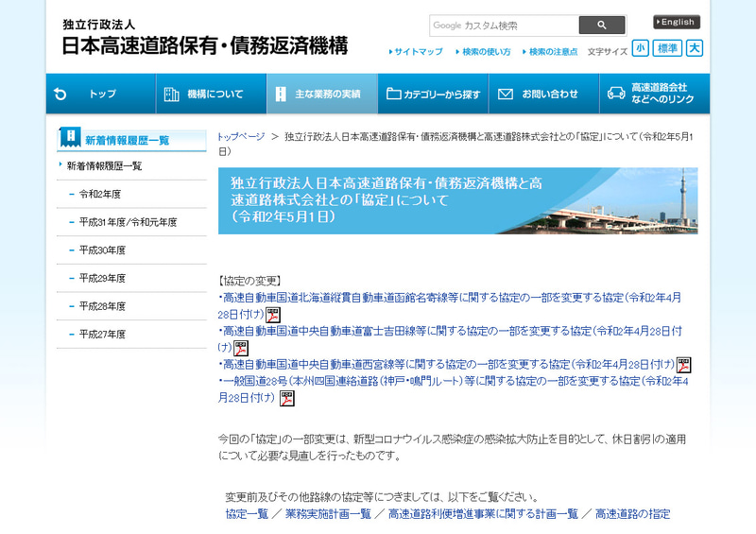Follow the トップページ breadcrumb link
Screen dimensions: 756x534
241,136
